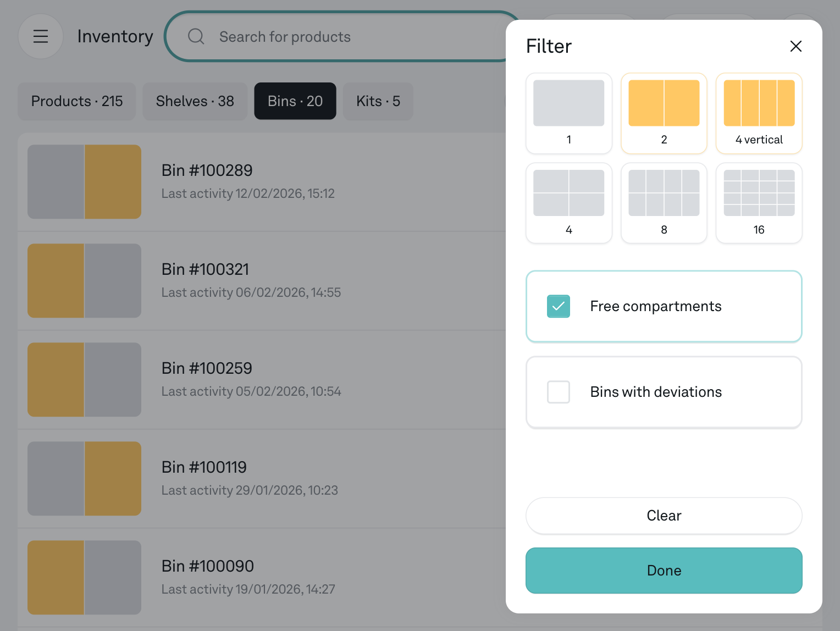The height and width of the screenshot is (631, 840).
Task: Close the Filter panel
Action: click(x=795, y=46)
